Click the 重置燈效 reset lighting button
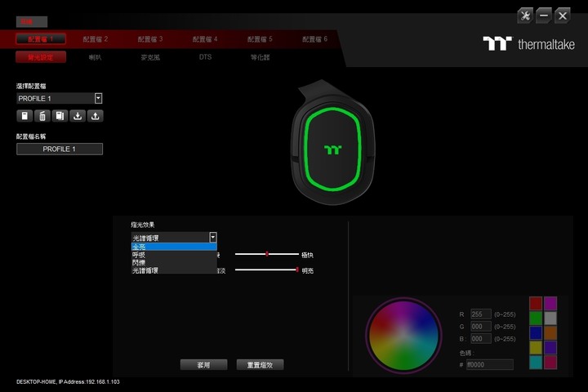 click(260, 364)
